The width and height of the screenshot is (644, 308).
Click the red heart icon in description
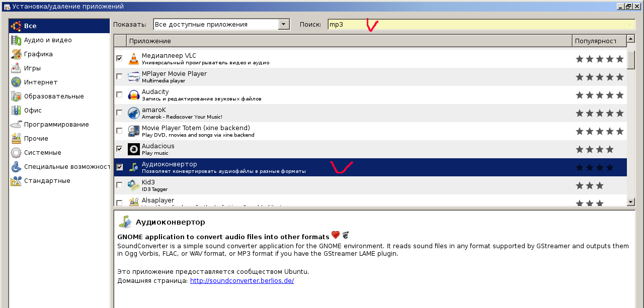tap(336, 235)
